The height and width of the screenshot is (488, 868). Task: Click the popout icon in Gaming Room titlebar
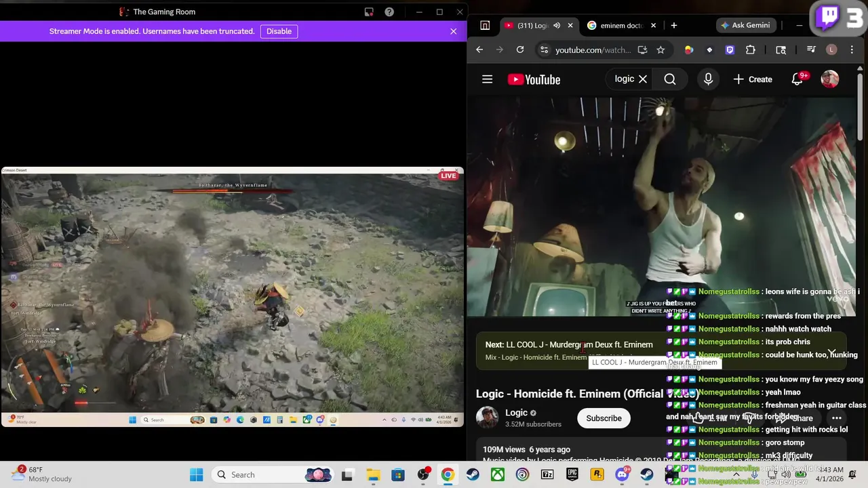[369, 12]
